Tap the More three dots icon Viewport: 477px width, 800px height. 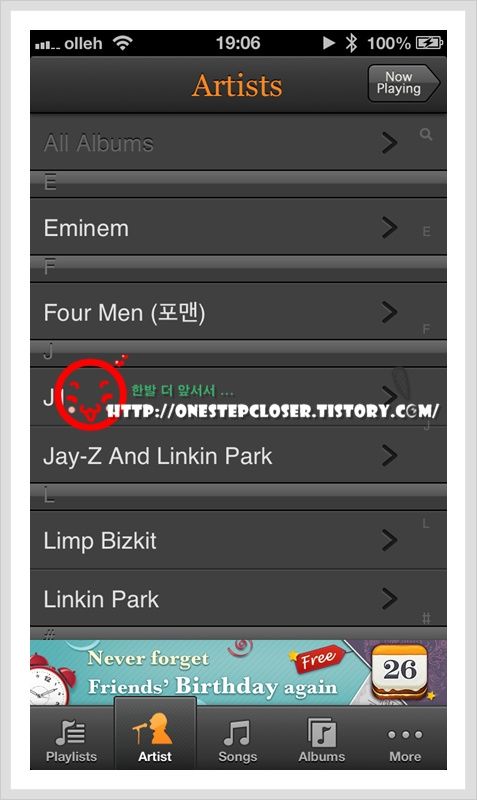tap(405, 735)
